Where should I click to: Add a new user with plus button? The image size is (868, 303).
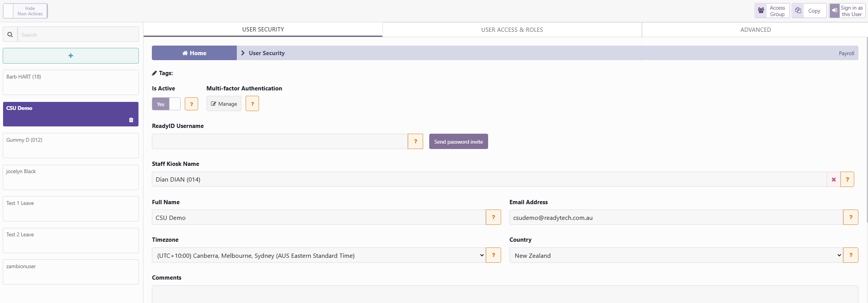click(71, 56)
